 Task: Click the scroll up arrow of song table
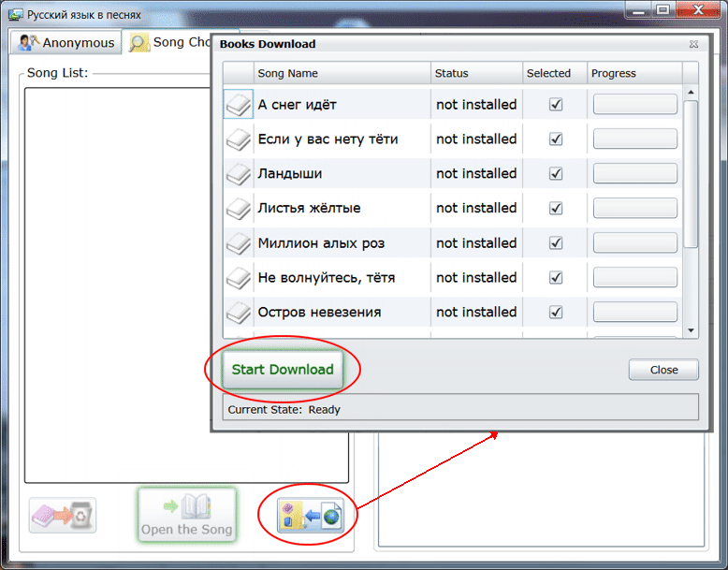click(691, 92)
